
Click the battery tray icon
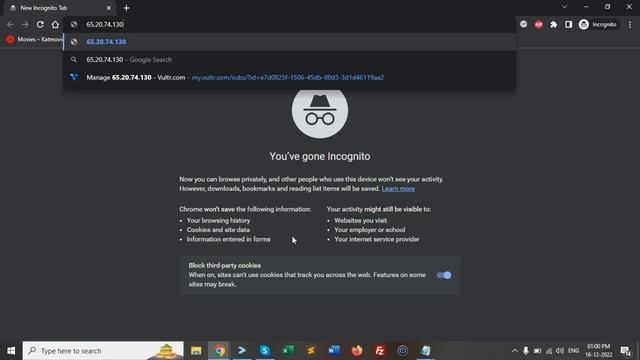pos(538,351)
